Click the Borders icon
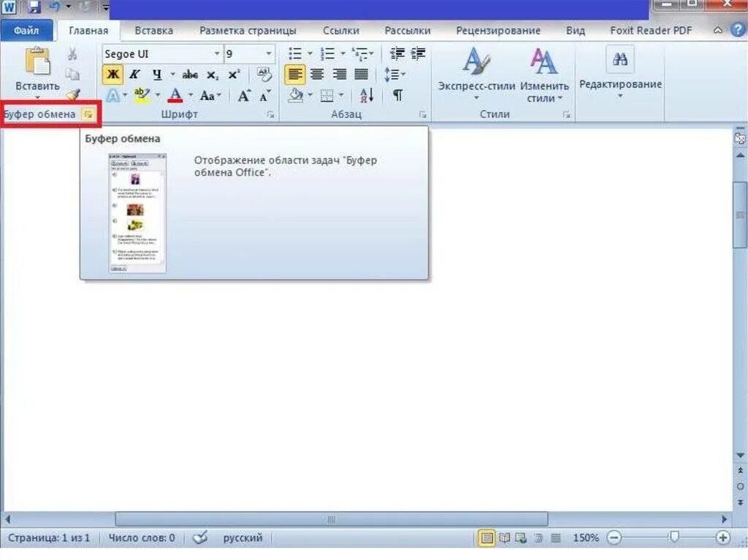The width and height of the screenshot is (748, 560). point(327,96)
